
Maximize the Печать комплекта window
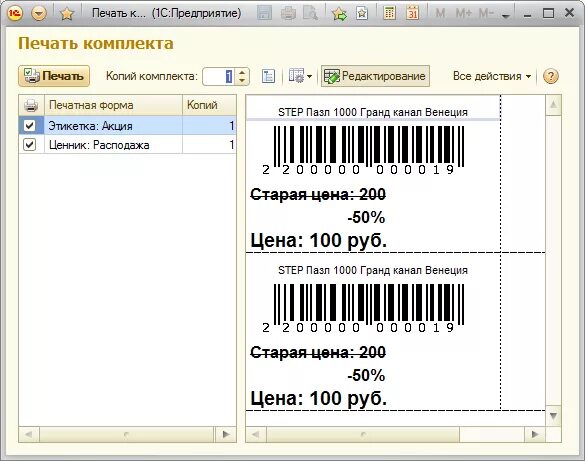click(548, 13)
